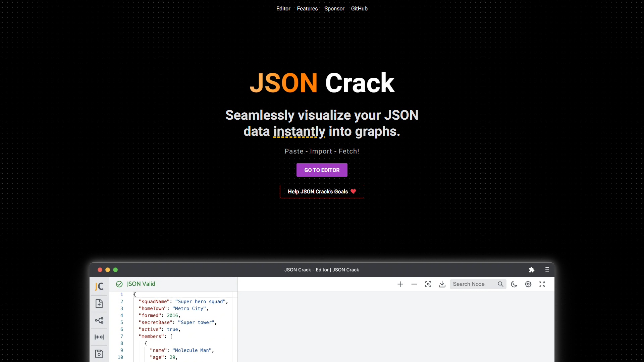The width and height of the screenshot is (644, 362).
Task: Click the fullscreen expand icon
Action: click(x=542, y=284)
